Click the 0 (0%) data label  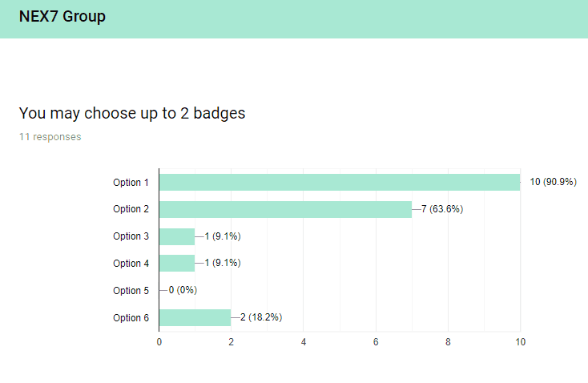click(183, 290)
